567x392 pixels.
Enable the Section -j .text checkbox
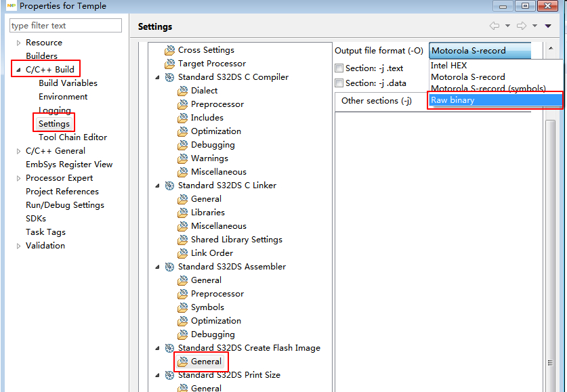(x=339, y=68)
